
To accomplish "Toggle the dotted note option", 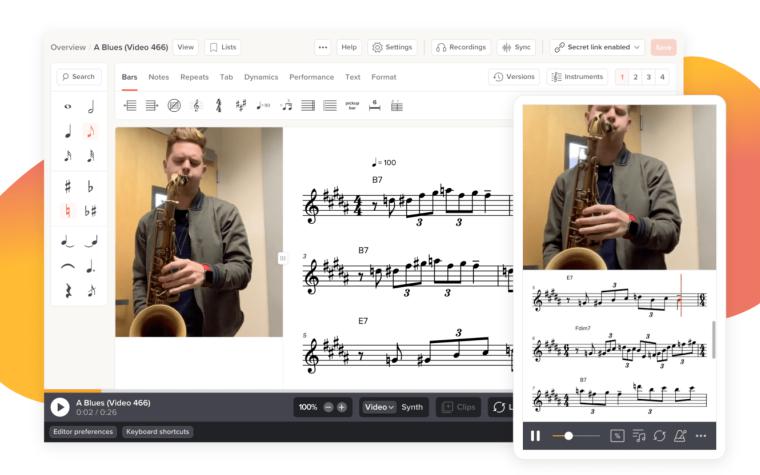I will tap(91, 266).
